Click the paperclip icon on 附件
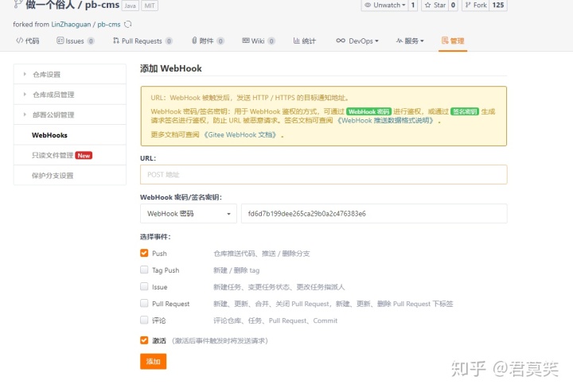Screen dimensions: 573x392 194,41
